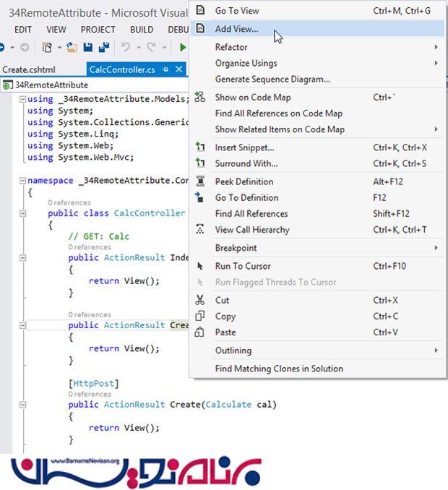The image size is (448, 490).
Task: Collapse the CalcController class region
Action: (x=22, y=213)
